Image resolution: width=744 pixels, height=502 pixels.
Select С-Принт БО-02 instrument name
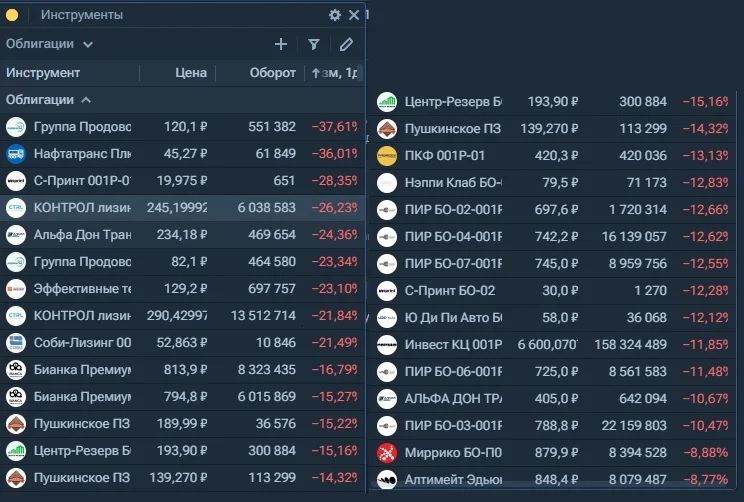point(450,291)
